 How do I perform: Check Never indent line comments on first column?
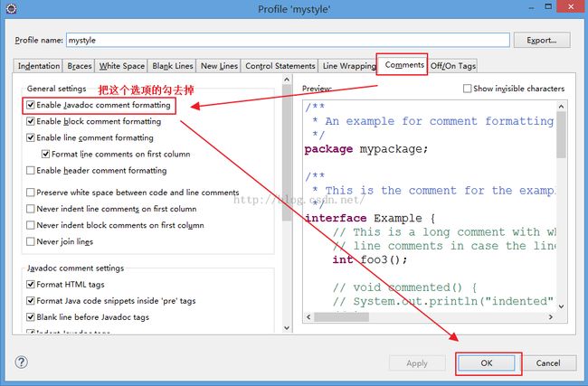31,209
